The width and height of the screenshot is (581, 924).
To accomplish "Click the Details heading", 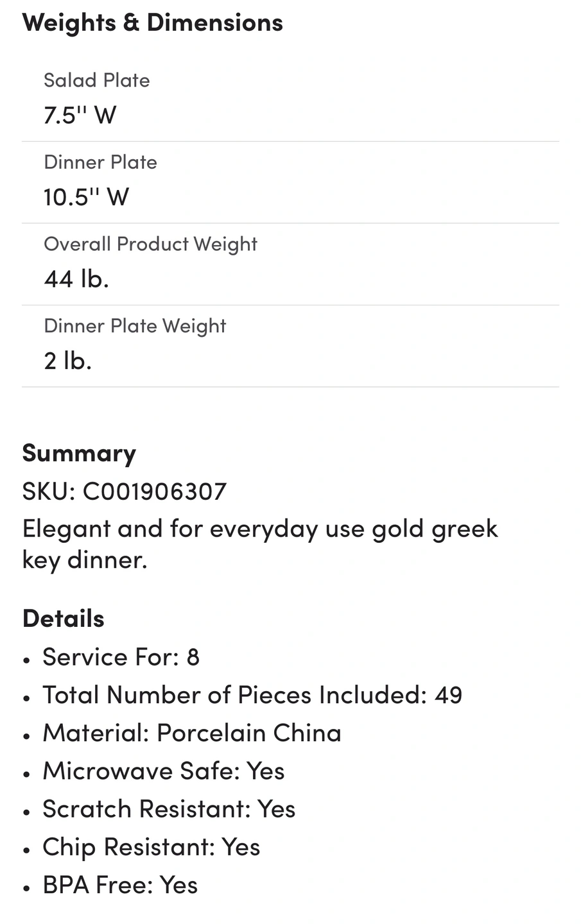I will point(63,619).
